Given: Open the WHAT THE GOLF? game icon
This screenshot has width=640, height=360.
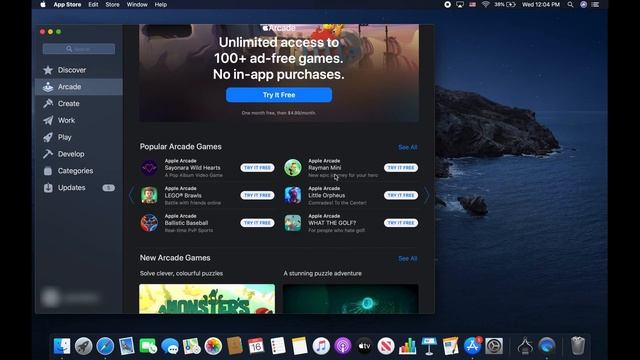Looking at the screenshot, I should (293, 223).
